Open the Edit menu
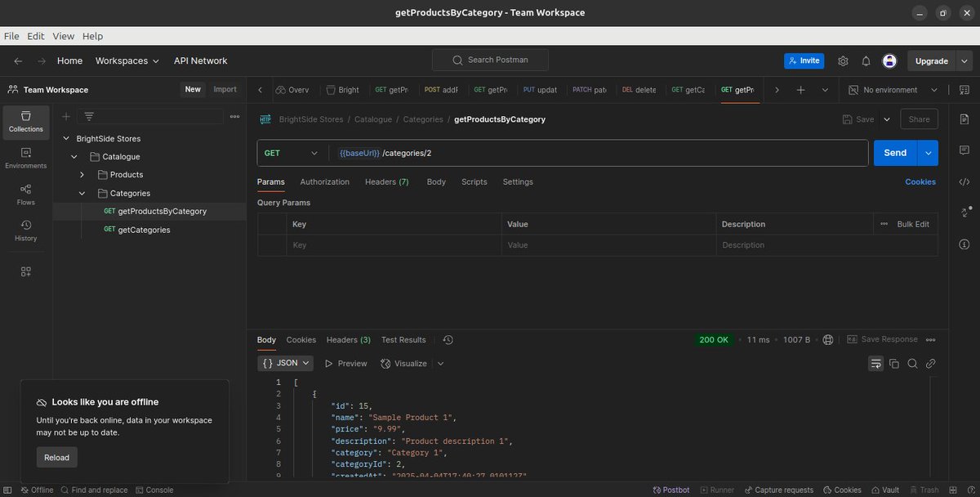Viewport: 980px width, 497px height. pos(36,37)
